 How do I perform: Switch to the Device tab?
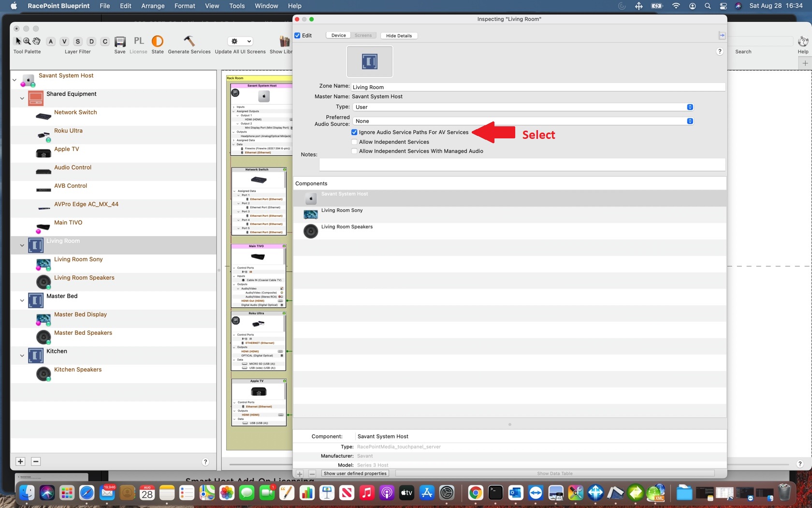(x=338, y=35)
